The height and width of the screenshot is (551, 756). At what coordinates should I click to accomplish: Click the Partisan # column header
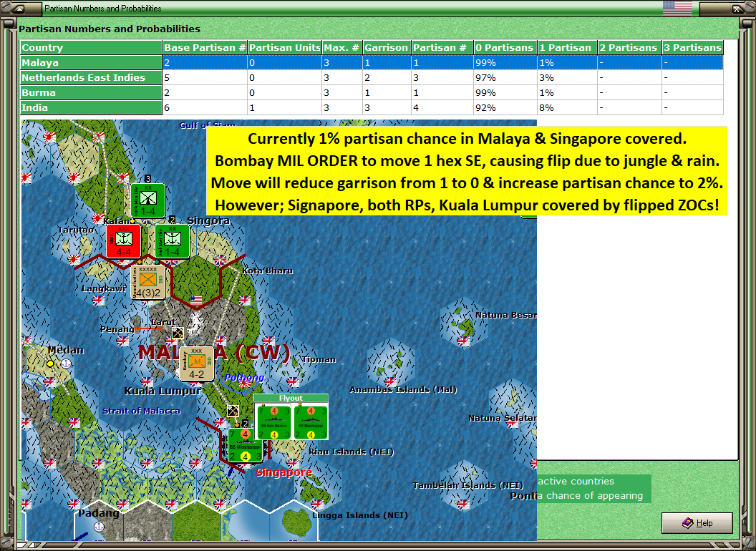[x=442, y=47]
